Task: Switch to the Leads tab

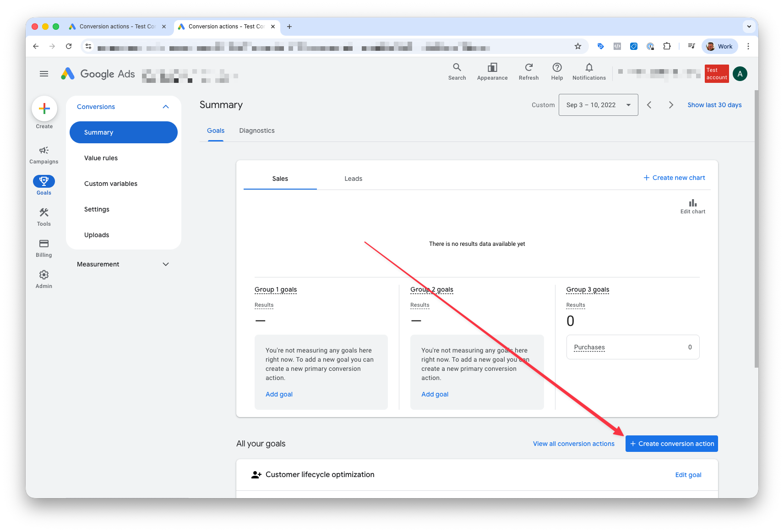Action: click(x=353, y=179)
